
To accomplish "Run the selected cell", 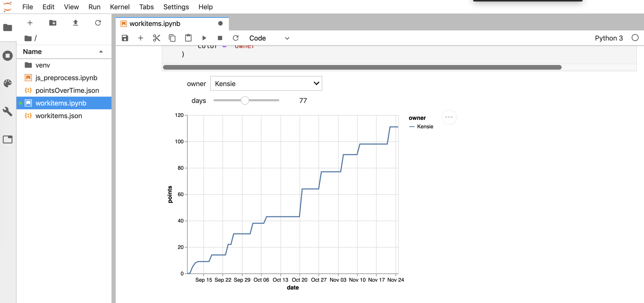I will point(204,38).
